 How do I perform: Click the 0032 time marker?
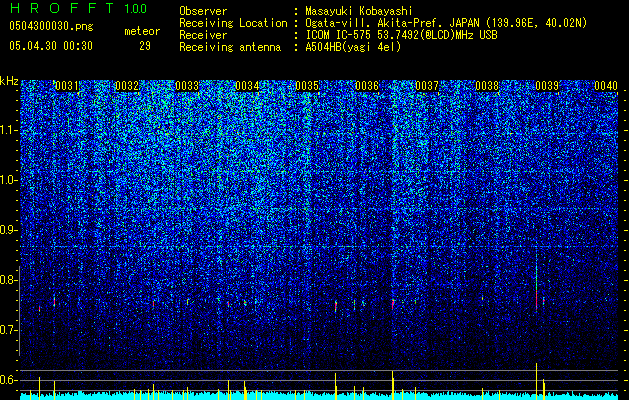[127, 86]
